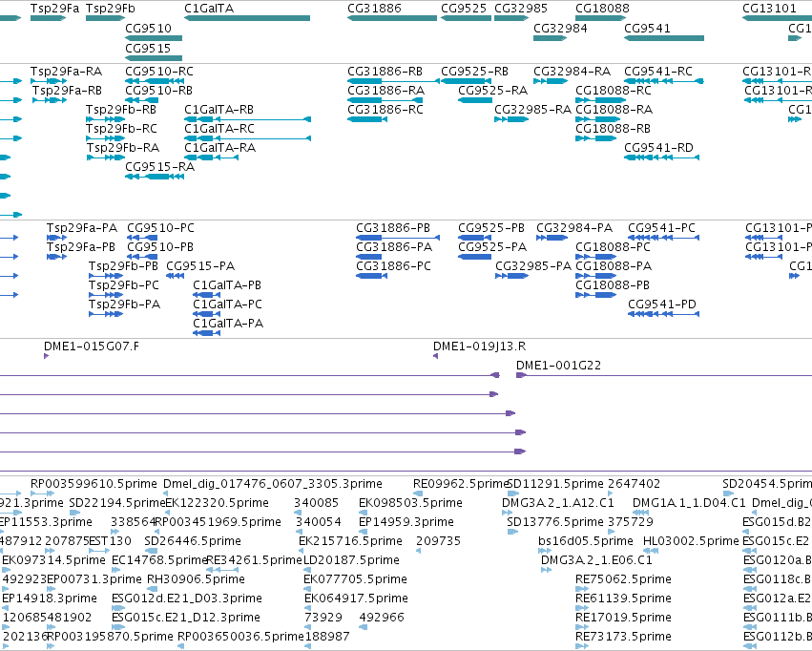Select the C1GalTA-PA protein label

[228, 324]
